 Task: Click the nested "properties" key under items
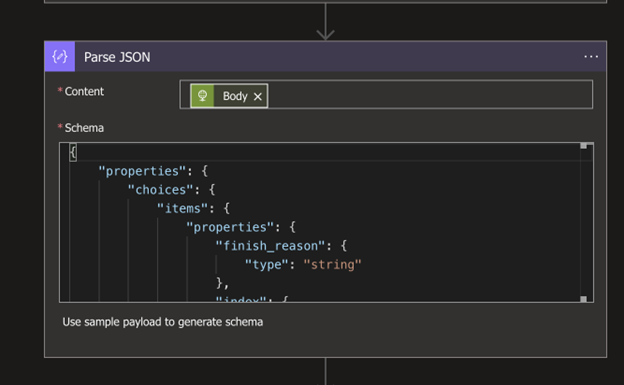(x=230, y=227)
